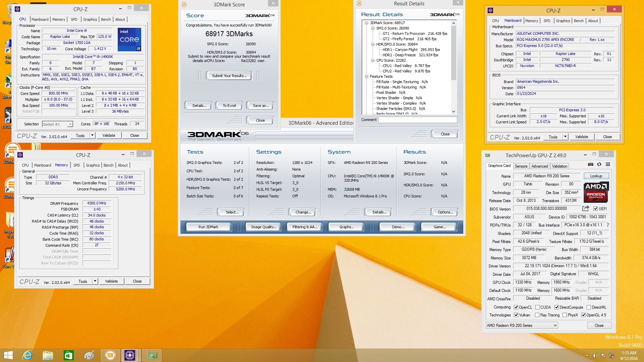Click the Result Details vertical scrollbar thumb
Screen dimensions: 644x362
pyautogui.click(x=453, y=53)
